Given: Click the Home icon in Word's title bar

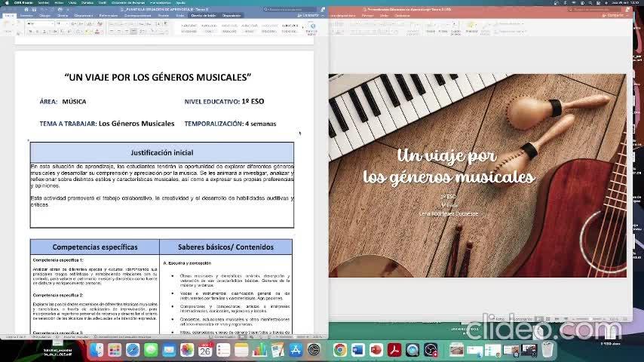Looking at the screenshot, I should pos(26,10).
